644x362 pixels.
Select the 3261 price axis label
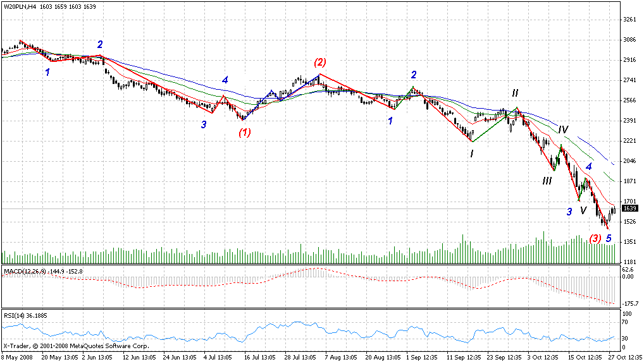point(629,19)
